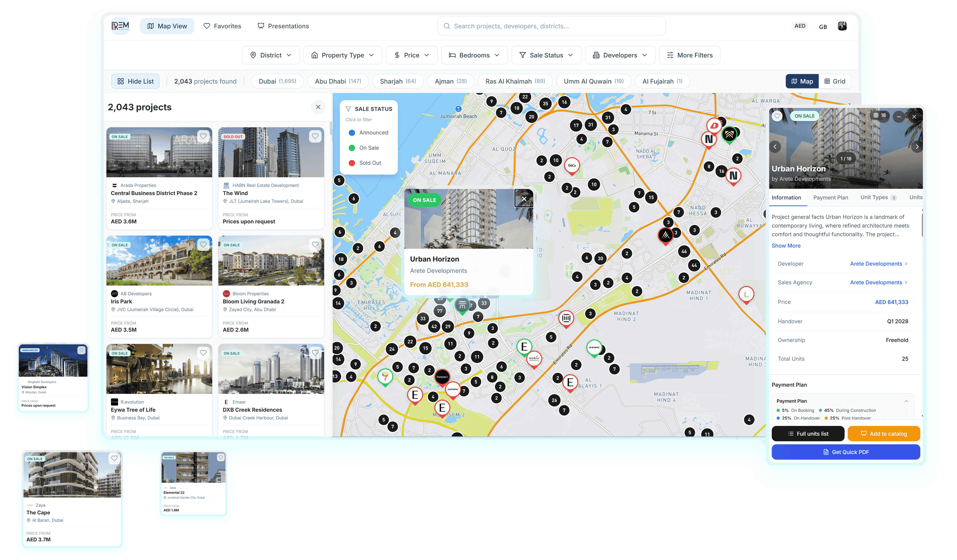Collapse the Payment Plan section
957x560 pixels.
pyautogui.click(x=906, y=401)
